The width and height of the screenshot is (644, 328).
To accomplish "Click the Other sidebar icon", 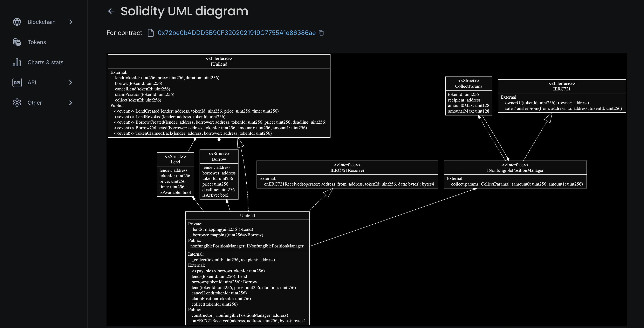I will [16, 102].
